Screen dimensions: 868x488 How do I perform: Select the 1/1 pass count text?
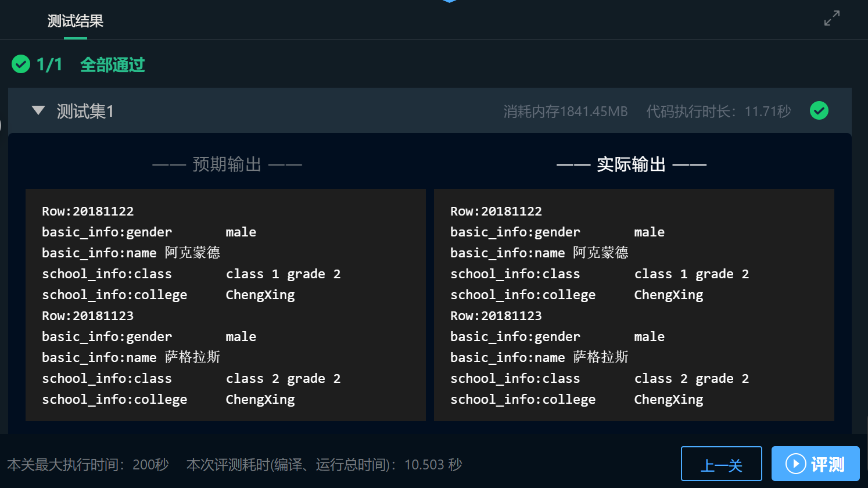coord(49,64)
